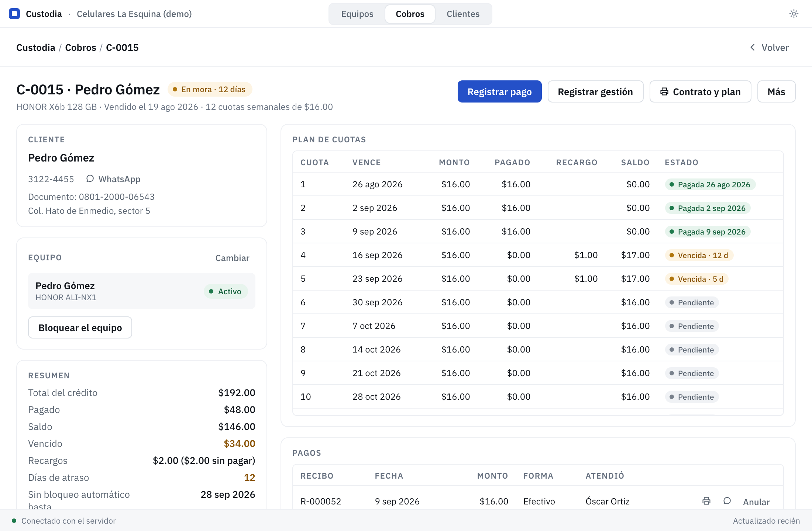The width and height of the screenshot is (812, 531).
Task: Click the Custodia logo icon
Action: pos(14,14)
